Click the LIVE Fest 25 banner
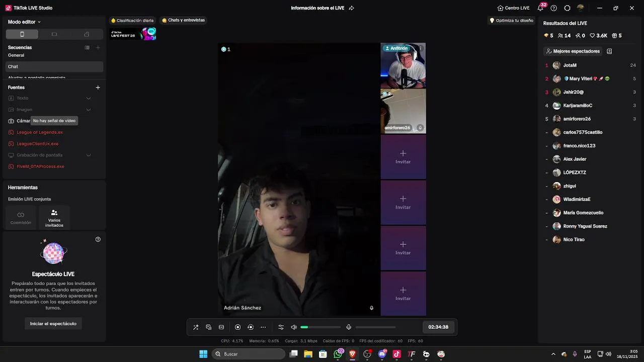 [x=133, y=34]
